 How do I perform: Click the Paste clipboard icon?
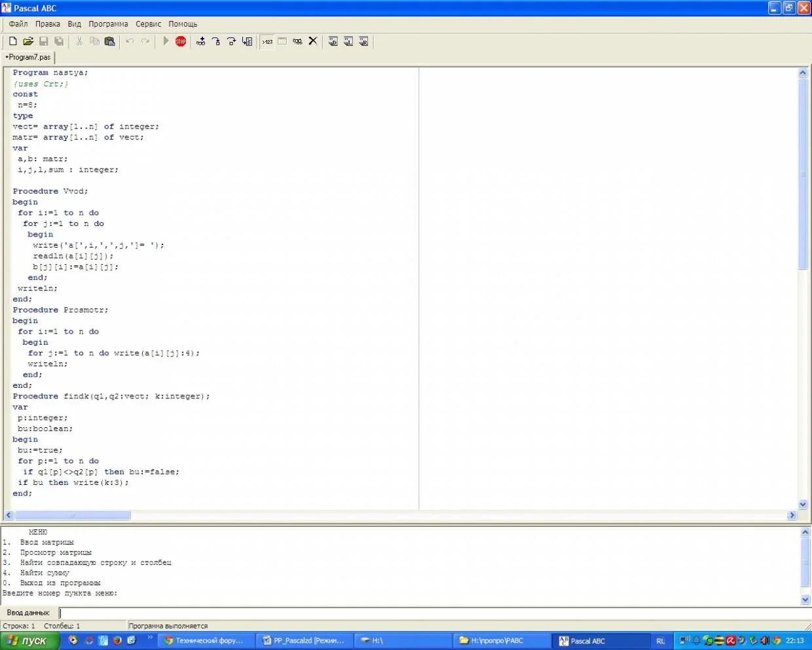coord(109,41)
